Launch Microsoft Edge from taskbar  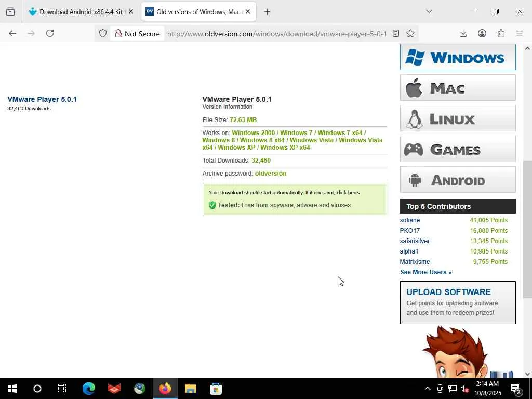89,389
